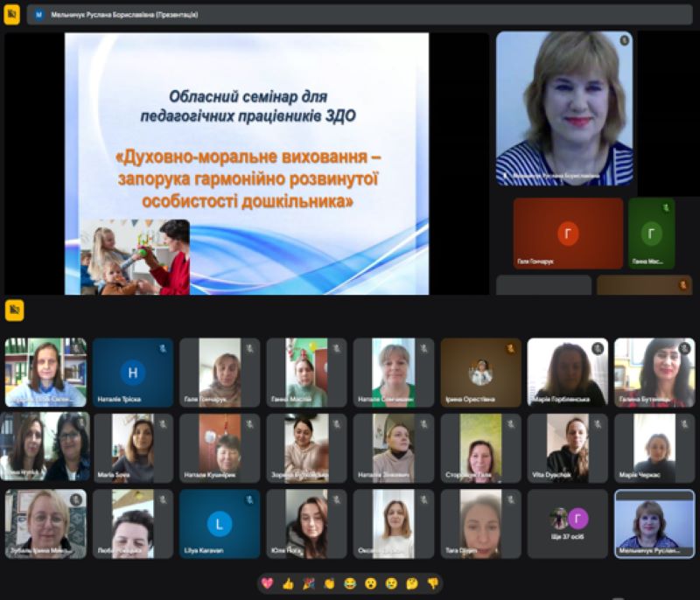Click the green Ганна Мас... avatar tile
The width and height of the screenshot is (700, 600).
651,233
